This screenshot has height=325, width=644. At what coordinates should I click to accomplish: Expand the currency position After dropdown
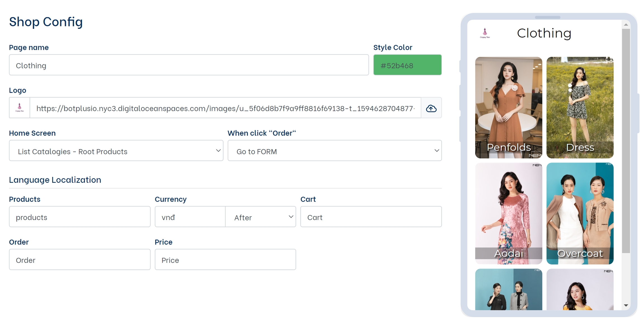261,217
